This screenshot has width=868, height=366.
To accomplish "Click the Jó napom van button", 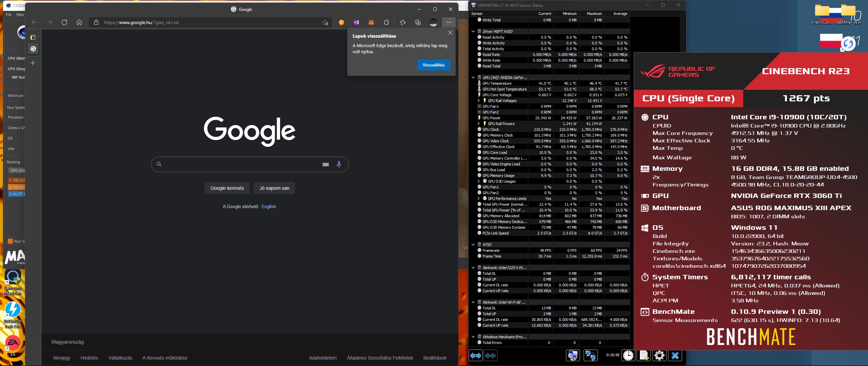I will pos(274,188).
